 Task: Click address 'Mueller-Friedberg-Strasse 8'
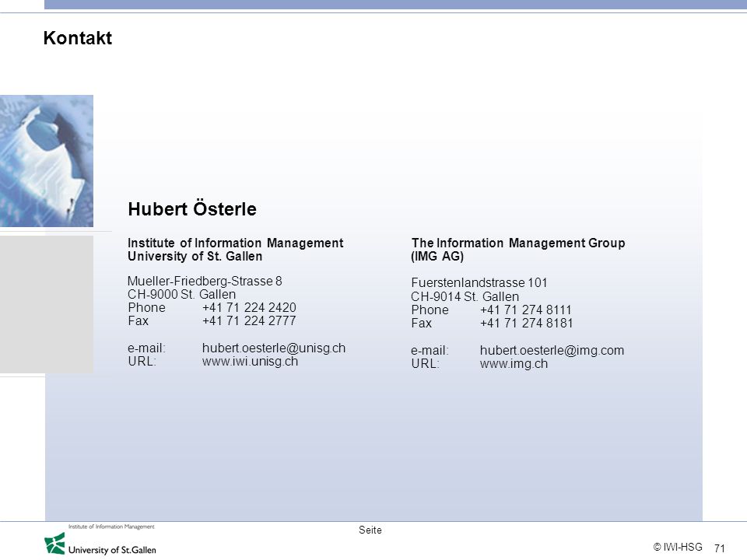pyautogui.click(x=205, y=281)
